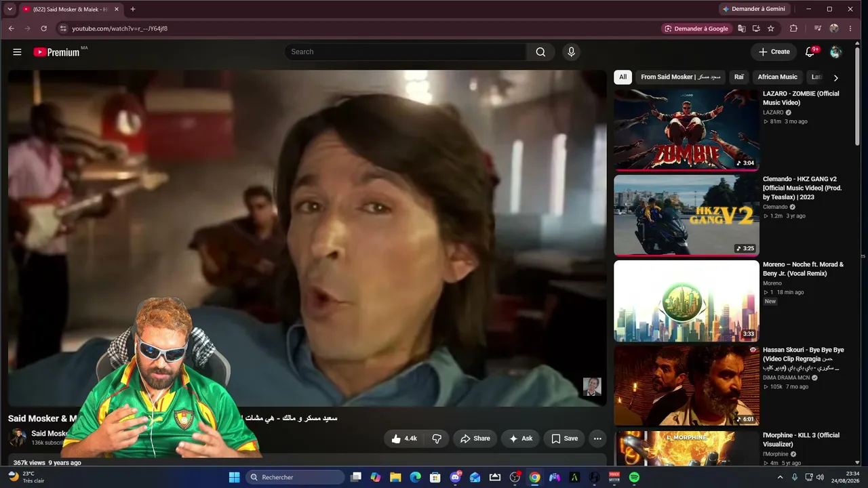Open a new browser tab
This screenshot has width=868, height=488.
133,9
